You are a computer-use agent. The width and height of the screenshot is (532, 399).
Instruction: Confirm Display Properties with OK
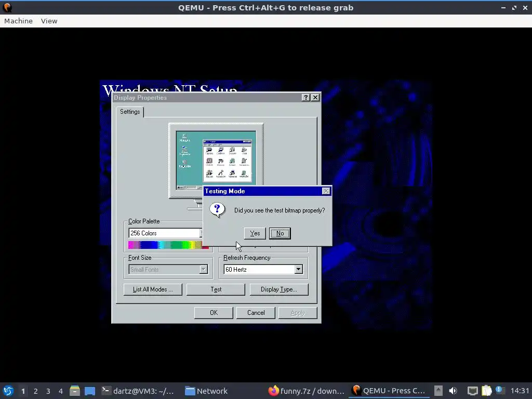214,313
